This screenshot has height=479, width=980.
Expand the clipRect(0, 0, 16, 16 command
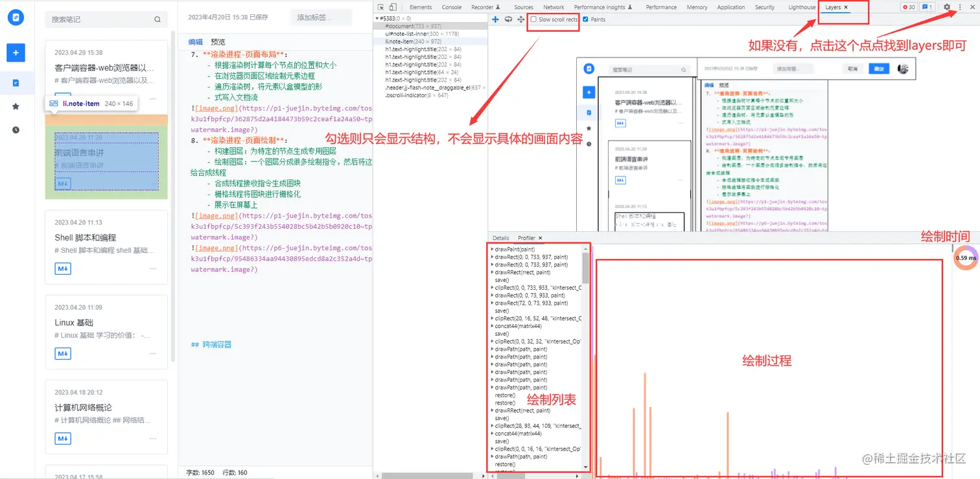coord(492,449)
